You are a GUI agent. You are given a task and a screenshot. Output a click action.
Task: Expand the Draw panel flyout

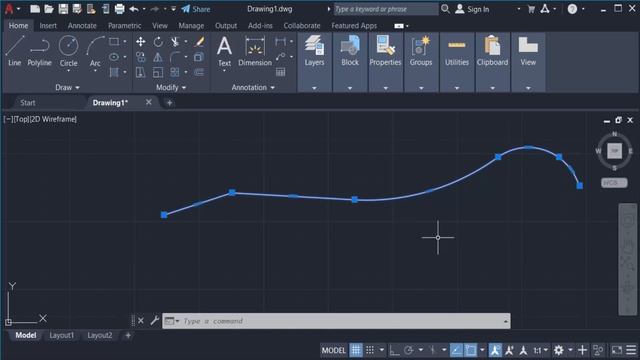[x=68, y=87]
